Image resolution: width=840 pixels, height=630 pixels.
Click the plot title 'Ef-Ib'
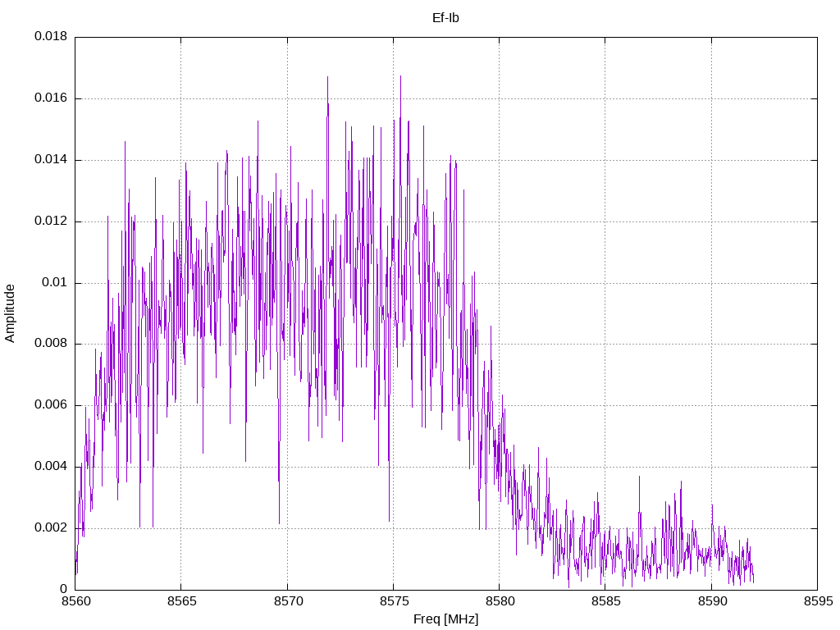445,18
